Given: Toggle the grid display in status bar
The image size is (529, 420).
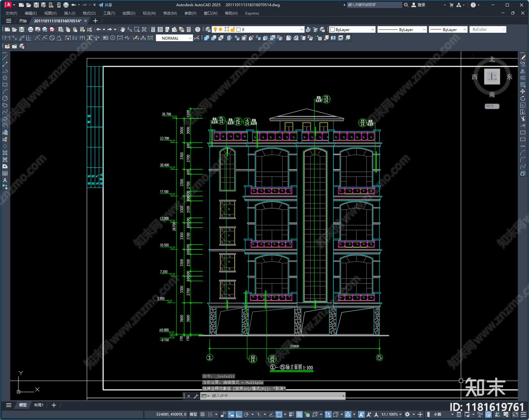Looking at the screenshot, I should [x=202, y=414].
